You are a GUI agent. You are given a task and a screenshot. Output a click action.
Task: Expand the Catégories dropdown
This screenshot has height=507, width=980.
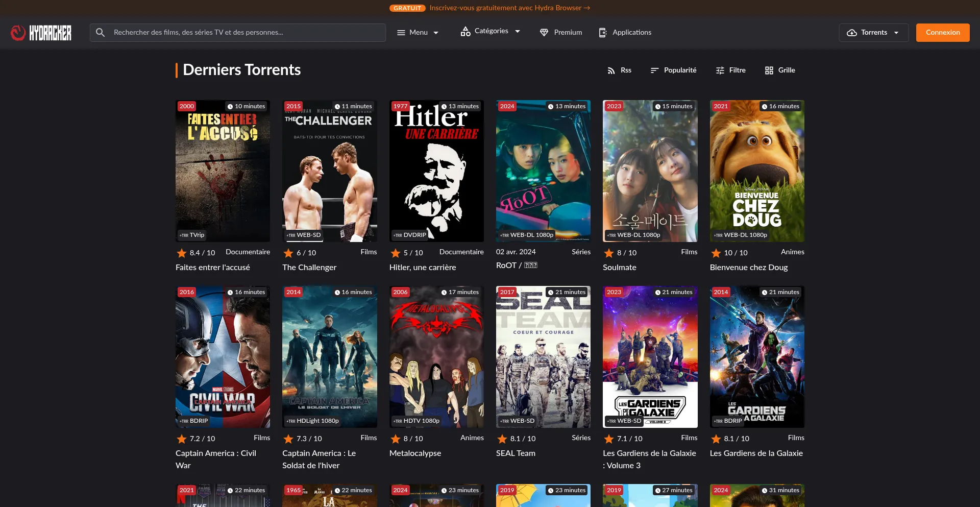coord(491,31)
